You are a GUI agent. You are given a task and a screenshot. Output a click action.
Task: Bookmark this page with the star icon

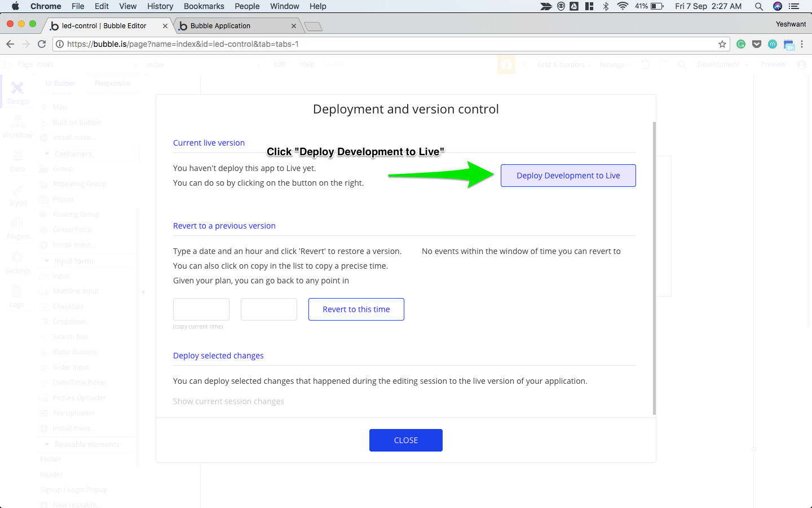coord(722,44)
